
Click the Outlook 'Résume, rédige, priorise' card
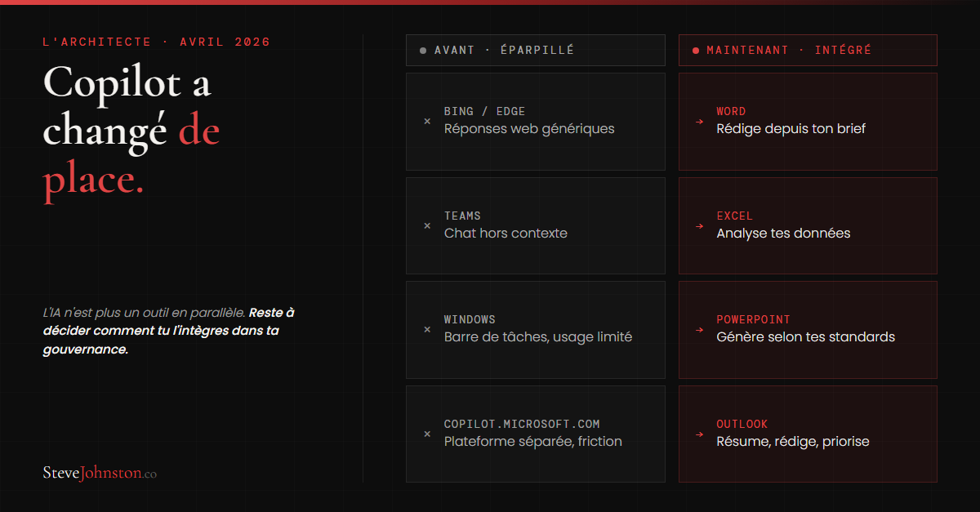(x=808, y=434)
